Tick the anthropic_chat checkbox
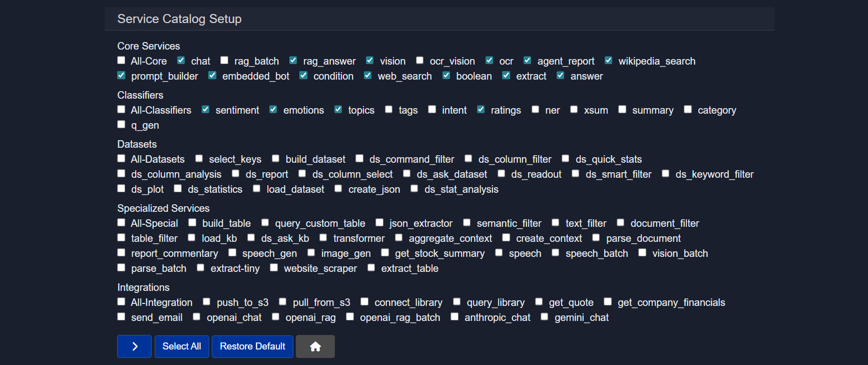Viewport: 868px width, 365px height. click(455, 317)
